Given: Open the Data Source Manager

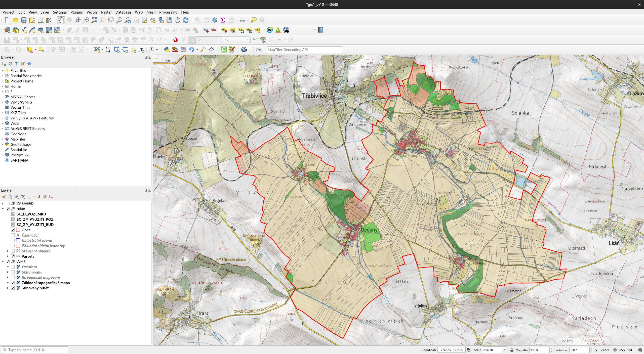Looking at the screenshot, I should (7, 30).
